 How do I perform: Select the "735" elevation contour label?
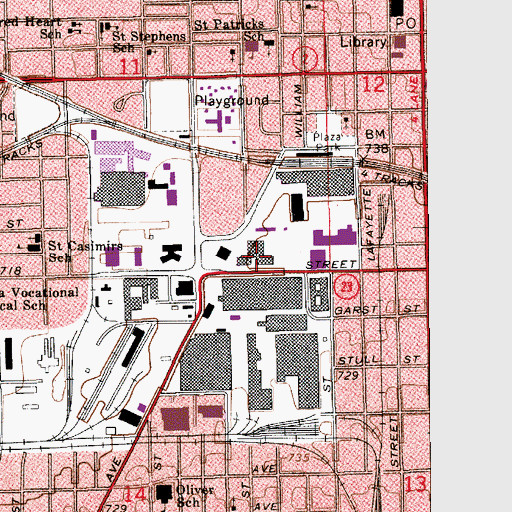click(x=299, y=457)
